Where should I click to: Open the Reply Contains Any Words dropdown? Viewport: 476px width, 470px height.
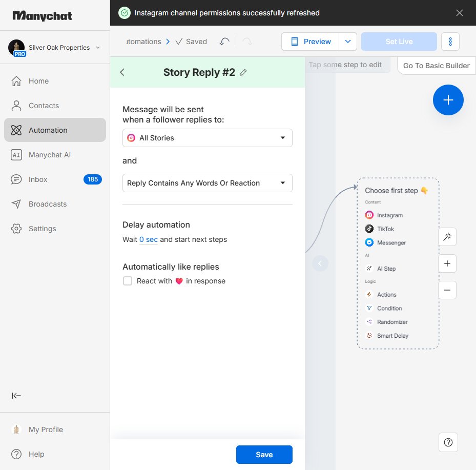(x=208, y=183)
